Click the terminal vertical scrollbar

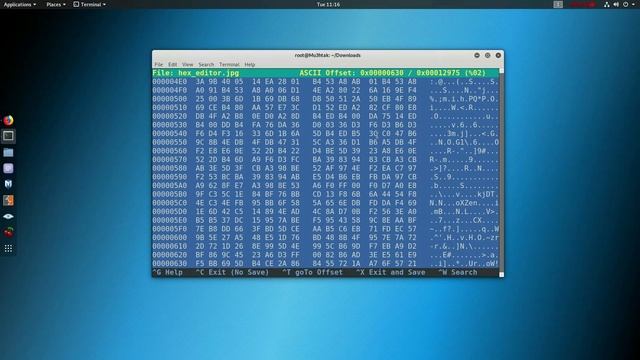502,173
